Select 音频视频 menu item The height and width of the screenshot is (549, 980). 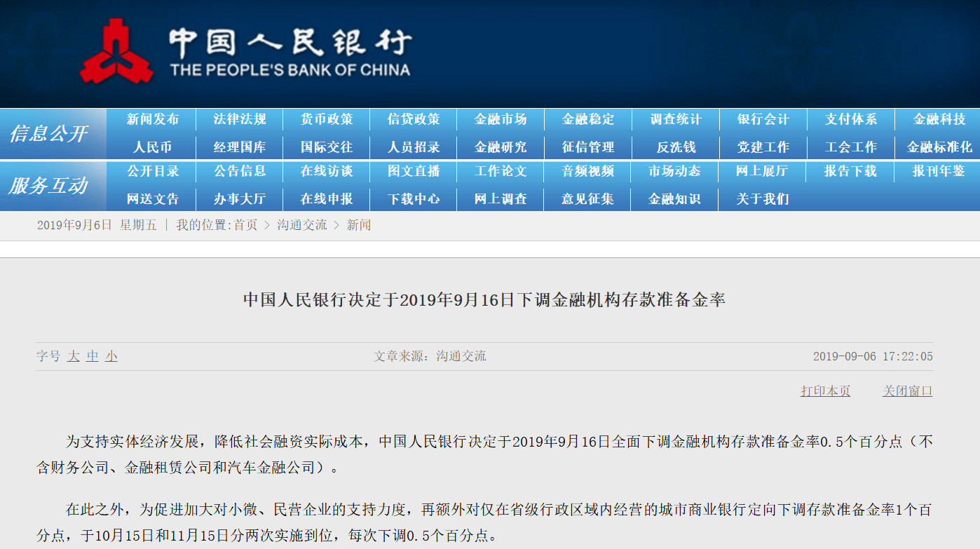588,171
